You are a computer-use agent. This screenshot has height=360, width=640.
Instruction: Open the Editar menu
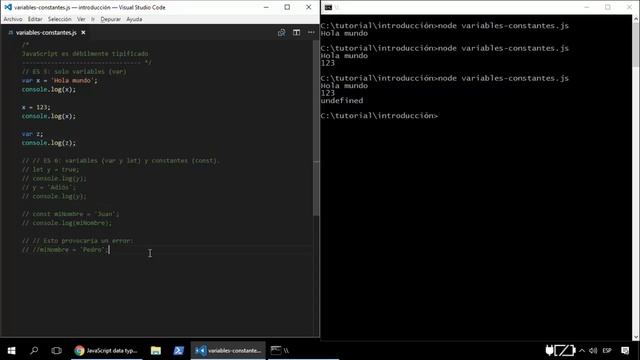(x=35, y=19)
